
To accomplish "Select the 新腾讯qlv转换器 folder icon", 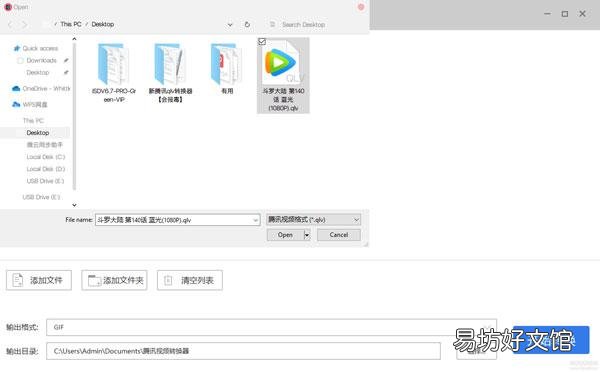I will coord(170,64).
